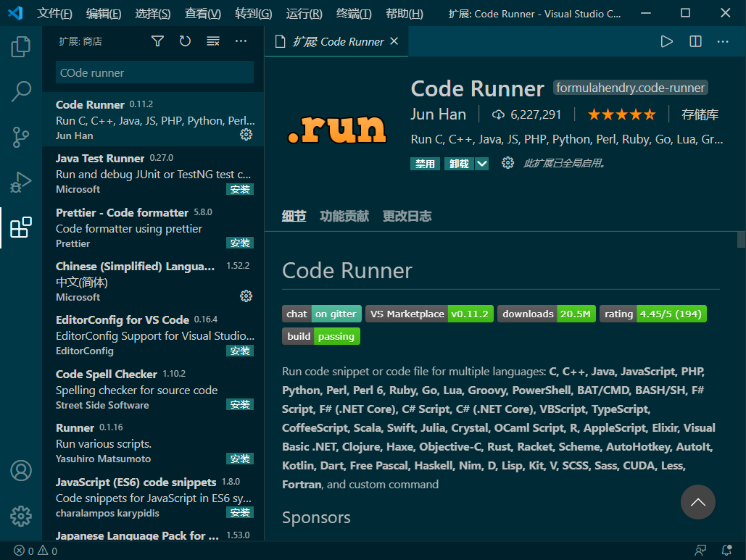Install JavaScript (ES6) code snippets
Viewport: 746px width, 560px height.
coord(240,512)
